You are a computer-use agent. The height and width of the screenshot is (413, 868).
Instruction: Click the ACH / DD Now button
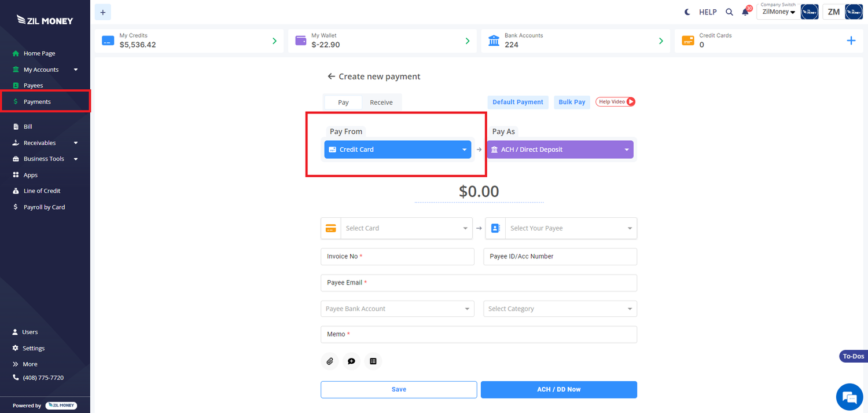(x=559, y=389)
